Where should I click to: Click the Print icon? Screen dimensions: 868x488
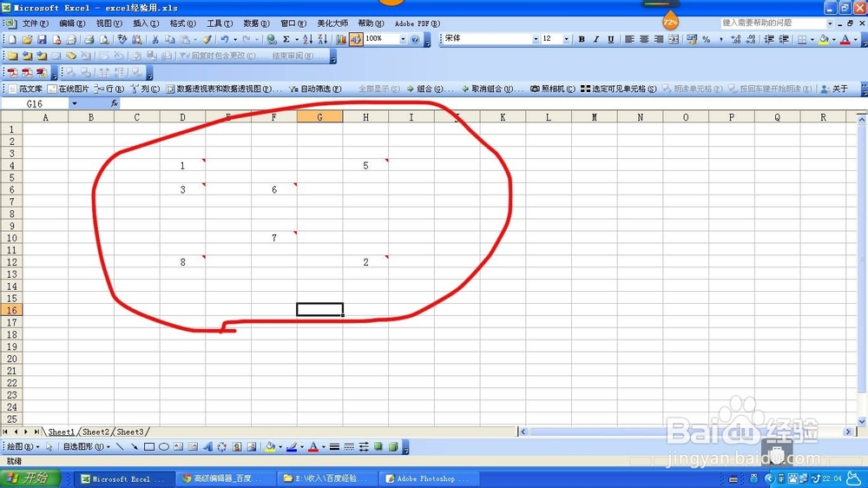coord(89,39)
